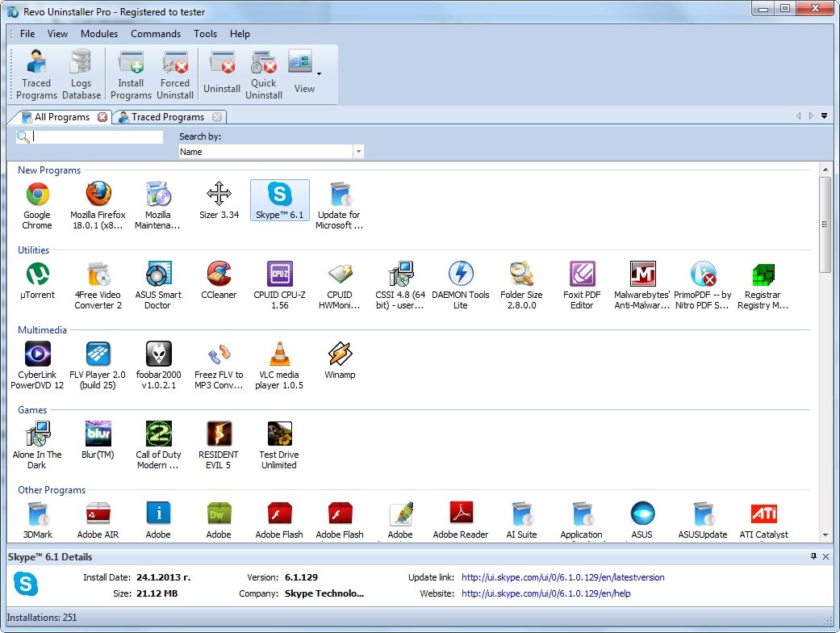Screen dimensions: 840x633
Task: Select VLC media player 1.0.5 icon
Action: 279,355
